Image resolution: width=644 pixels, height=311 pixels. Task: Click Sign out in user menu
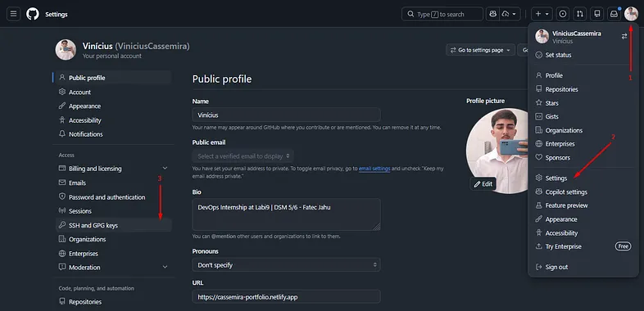[583, 267]
